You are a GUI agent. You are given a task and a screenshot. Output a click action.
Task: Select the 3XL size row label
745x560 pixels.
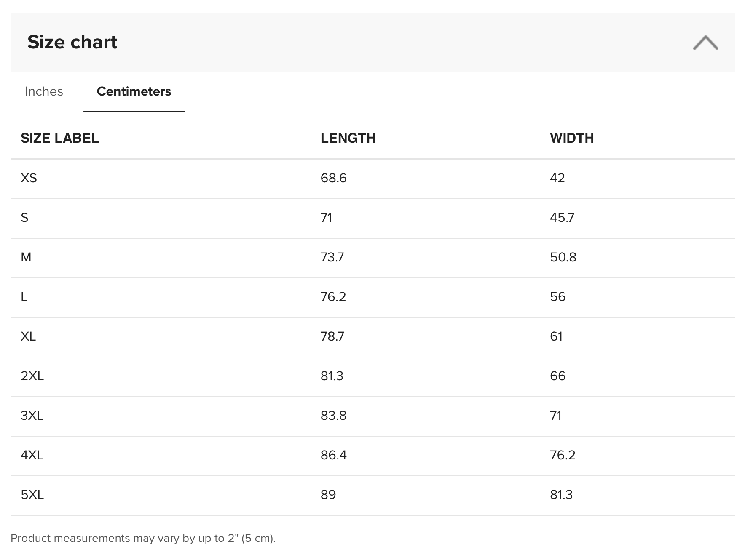pos(32,416)
